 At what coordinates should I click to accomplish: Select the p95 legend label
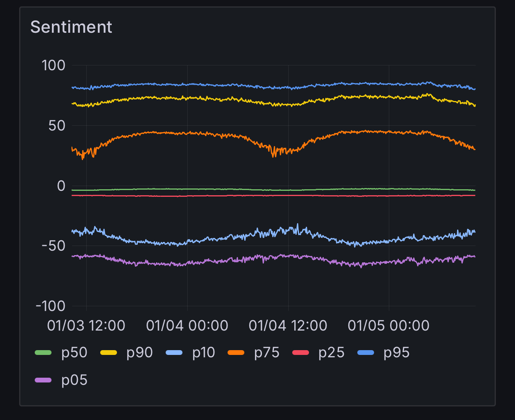396,353
